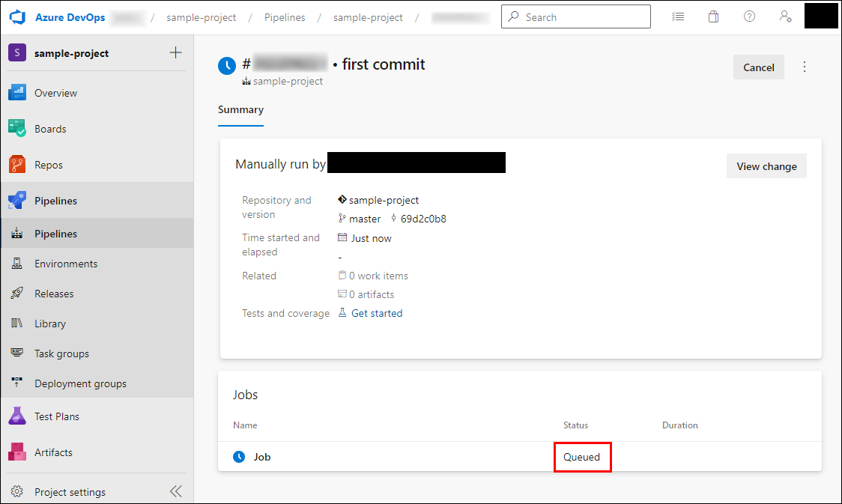Click the 0 artifacts entry
Screen dimensions: 842x504
371,294
